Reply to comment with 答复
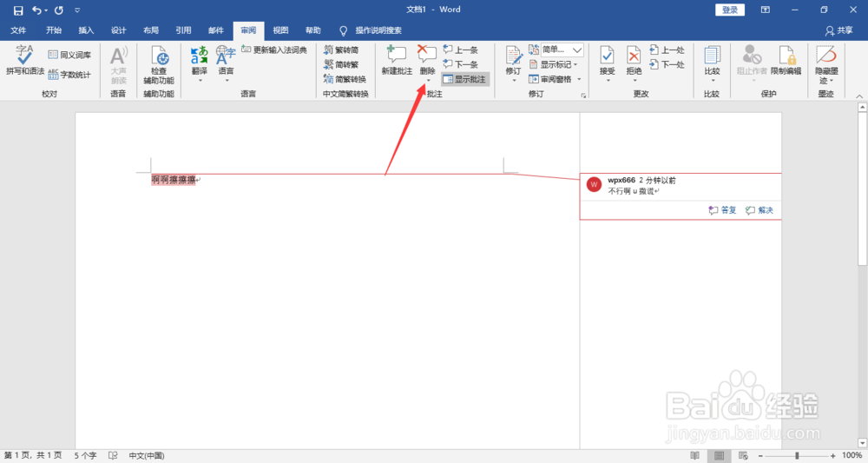This screenshot has height=463, width=868. coord(722,210)
